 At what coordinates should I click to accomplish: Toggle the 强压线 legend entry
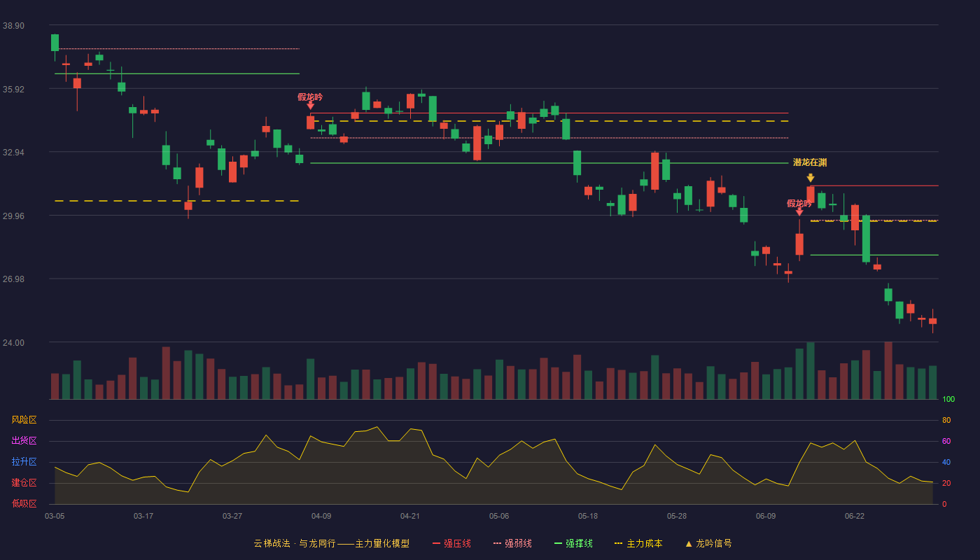click(451, 543)
